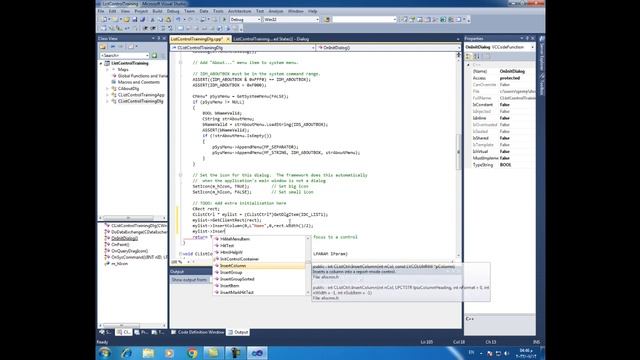
Task: Select InsertColumn in the autocomplete list
Action: coord(259,266)
